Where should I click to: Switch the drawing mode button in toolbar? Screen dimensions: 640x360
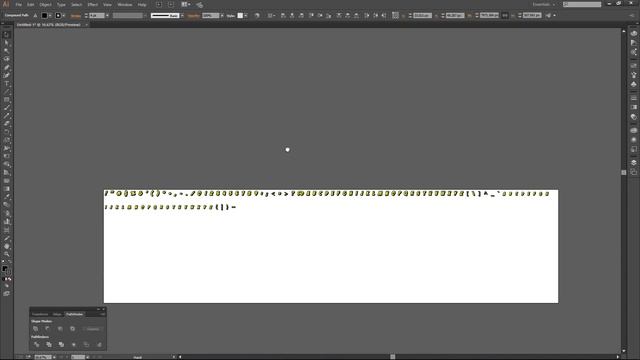coord(7,286)
